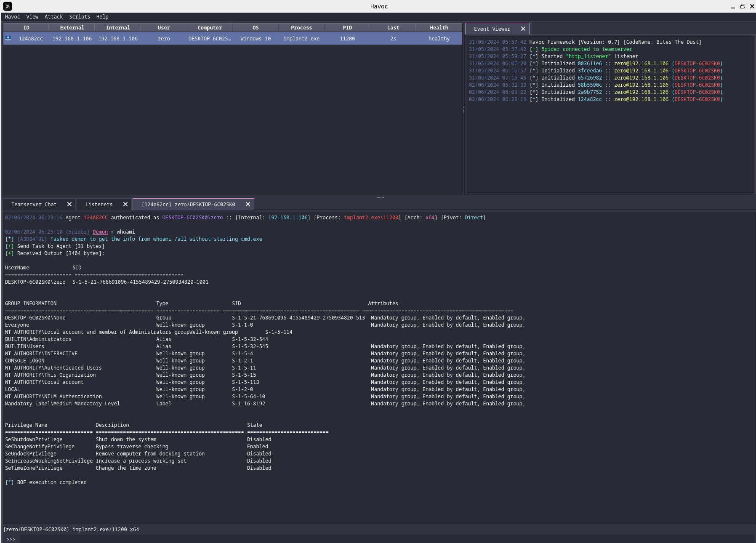Click the 'Initialized 3fceeda6' event entry
This screenshot has height=543, width=756.
(x=596, y=71)
